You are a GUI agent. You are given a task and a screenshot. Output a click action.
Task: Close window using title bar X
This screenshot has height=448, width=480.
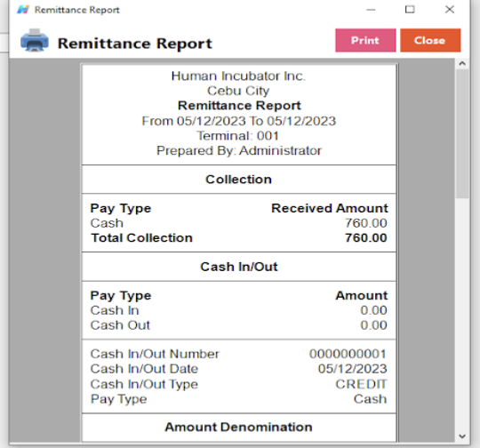point(450,10)
